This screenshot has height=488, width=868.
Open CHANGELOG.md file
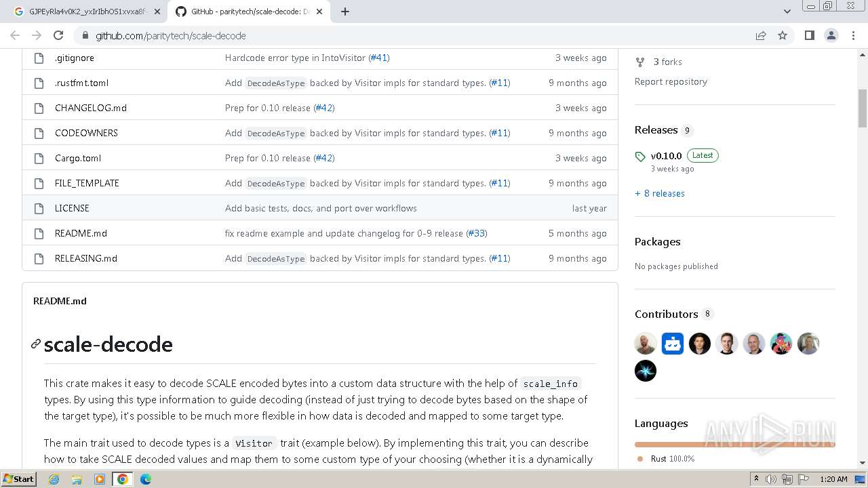point(91,108)
